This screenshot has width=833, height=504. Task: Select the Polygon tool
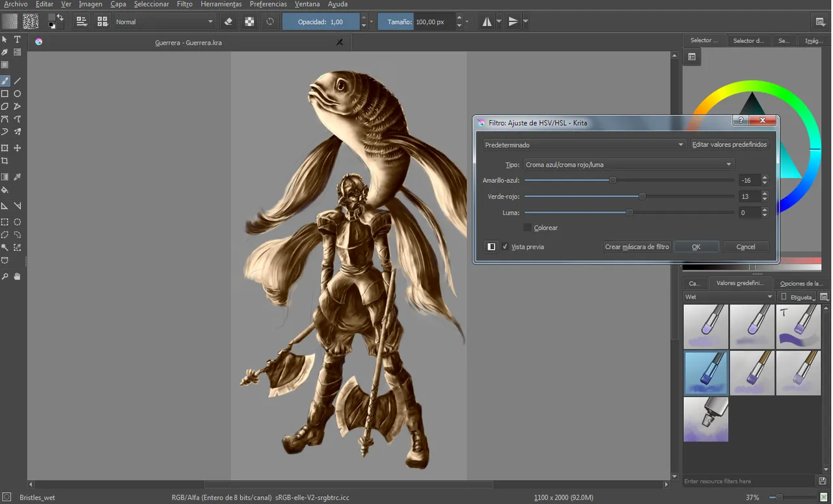coord(5,106)
